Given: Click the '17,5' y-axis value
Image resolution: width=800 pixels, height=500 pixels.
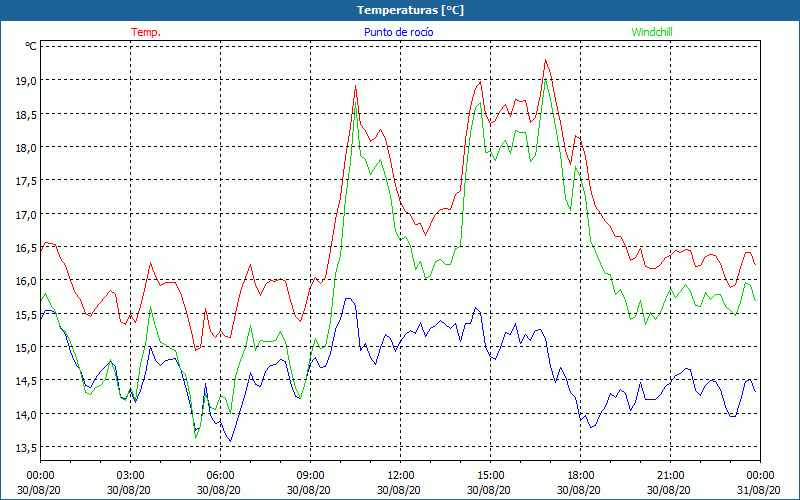Looking at the screenshot, I should [28, 181].
